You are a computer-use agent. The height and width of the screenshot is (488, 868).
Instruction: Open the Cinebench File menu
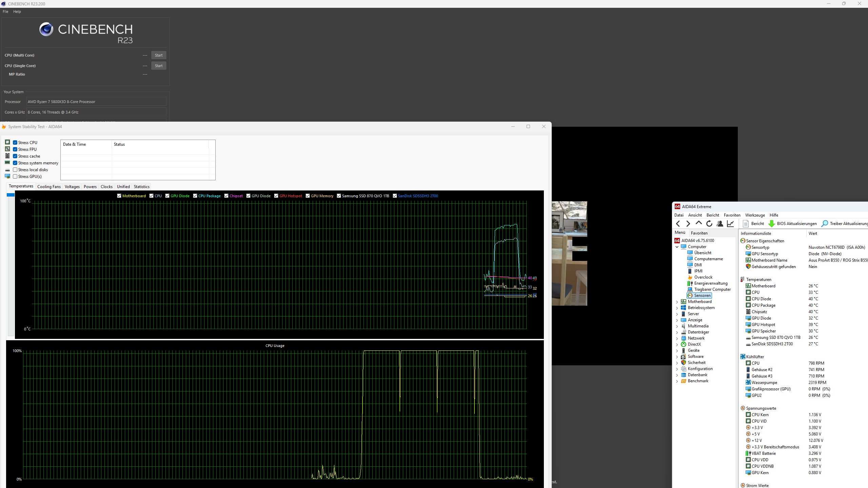[5, 12]
